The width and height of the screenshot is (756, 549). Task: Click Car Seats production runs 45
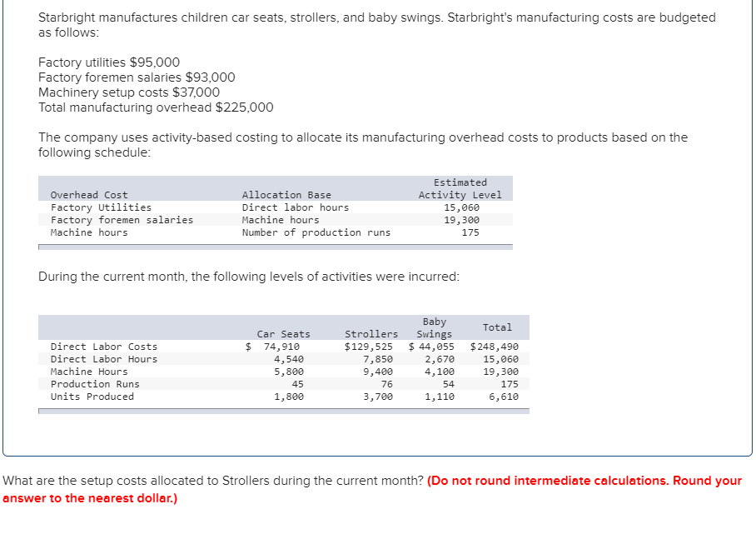coord(298,384)
